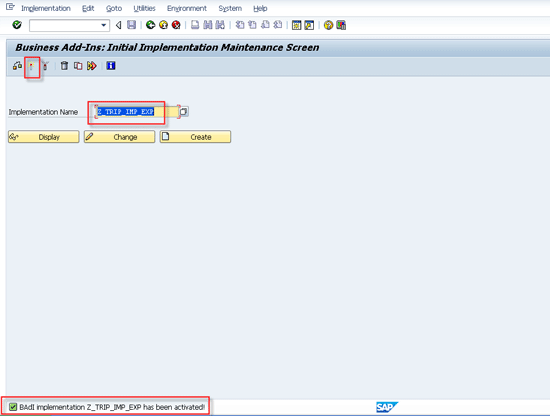550x416 pixels.
Task: Click the Display button
Action: pos(44,137)
